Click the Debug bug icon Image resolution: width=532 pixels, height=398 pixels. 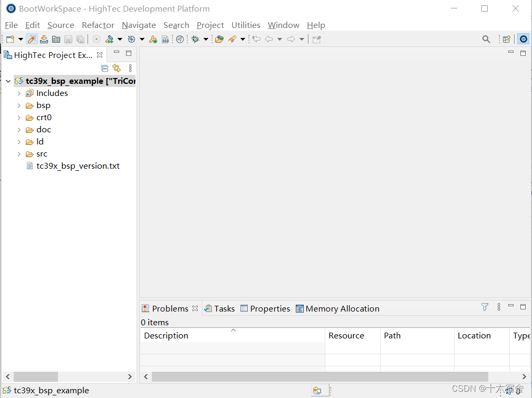coord(195,40)
